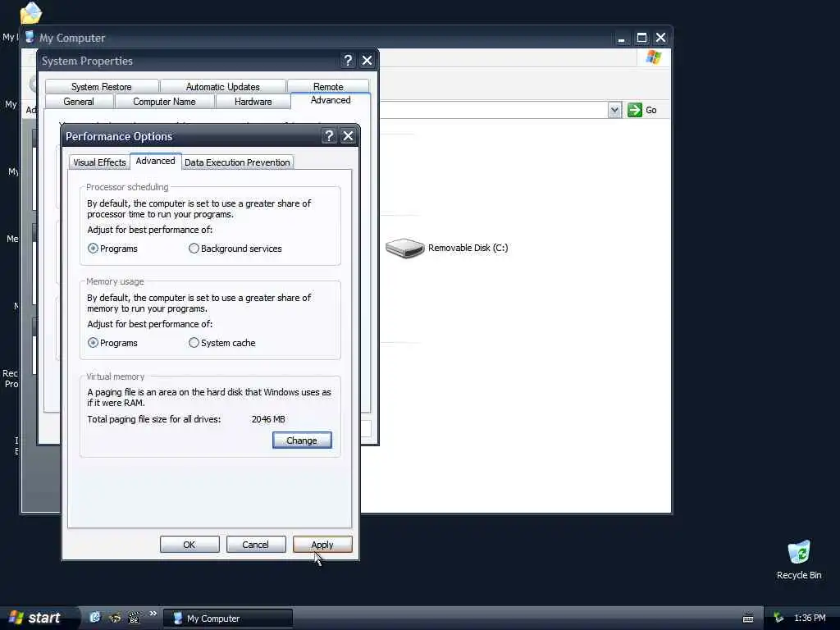Close the Performance Options dialog

pos(348,136)
